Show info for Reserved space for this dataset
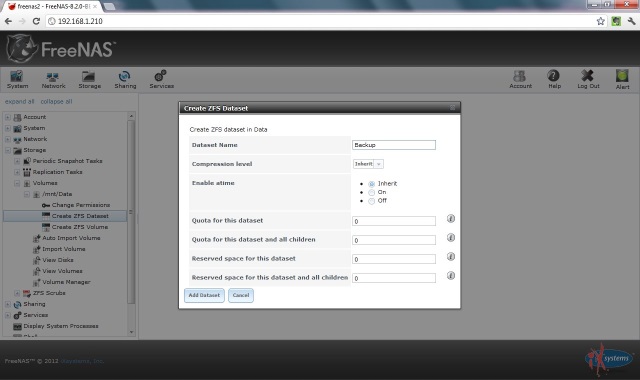Viewport: 640px width, 380px height. click(x=451, y=257)
